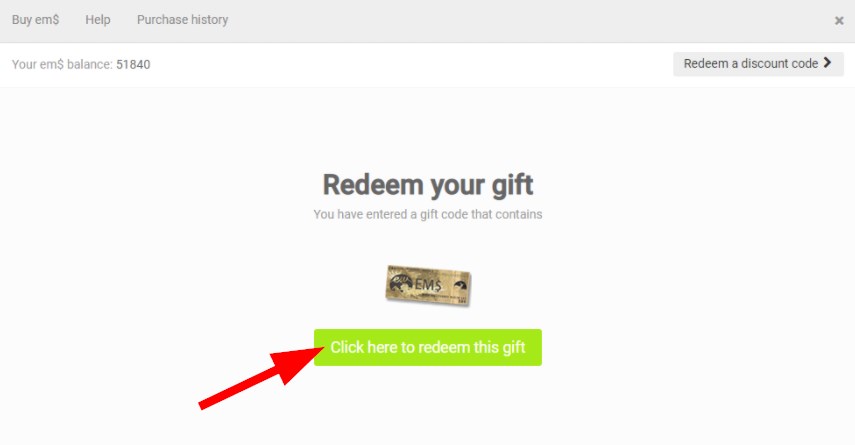Click the globe emblem on the gift card
Viewport: 855px width, 445px height.
[401, 282]
